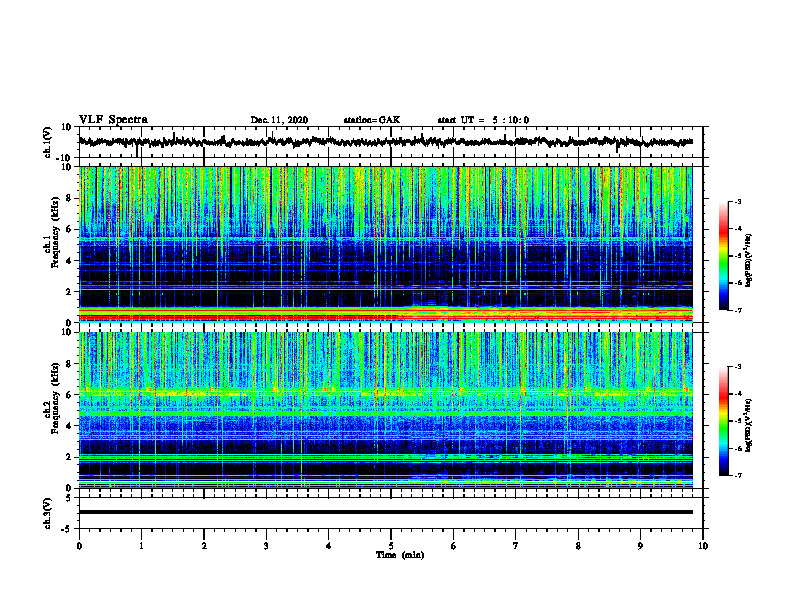
Task: Click the "ch.3(V)" axis label
Action: pyautogui.click(x=48, y=513)
